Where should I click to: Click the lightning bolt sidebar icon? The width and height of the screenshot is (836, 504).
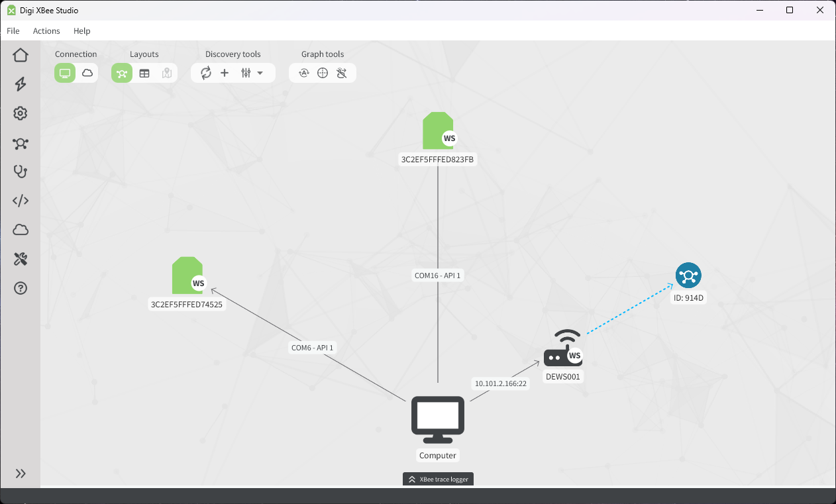tap(21, 84)
